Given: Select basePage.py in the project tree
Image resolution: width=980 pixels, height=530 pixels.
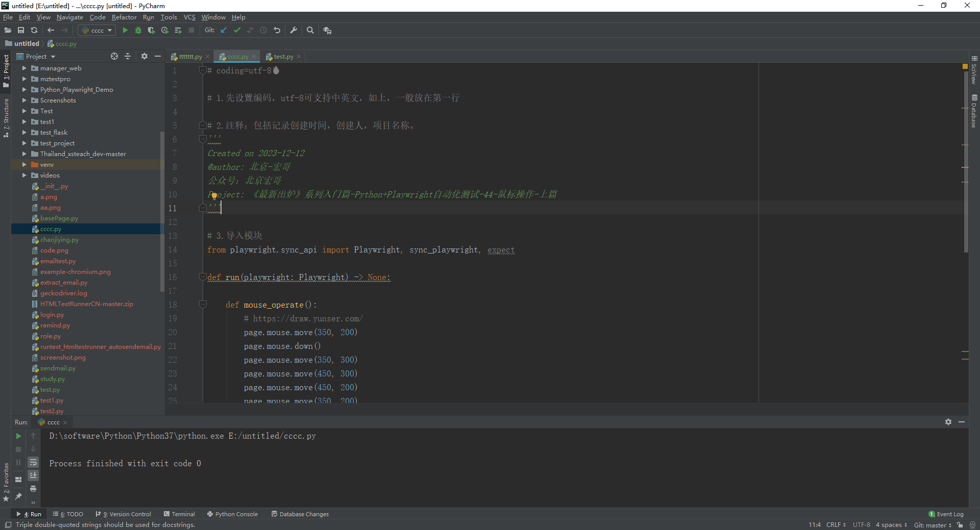Looking at the screenshot, I should click(60, 218).
